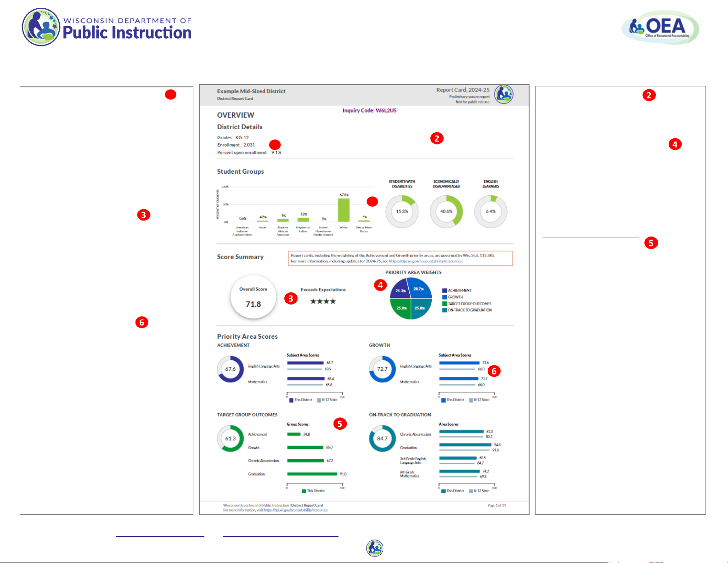Click the Graduation 91.0 green bar
Screen dimensions: 728x563
[x=312, y=474]
